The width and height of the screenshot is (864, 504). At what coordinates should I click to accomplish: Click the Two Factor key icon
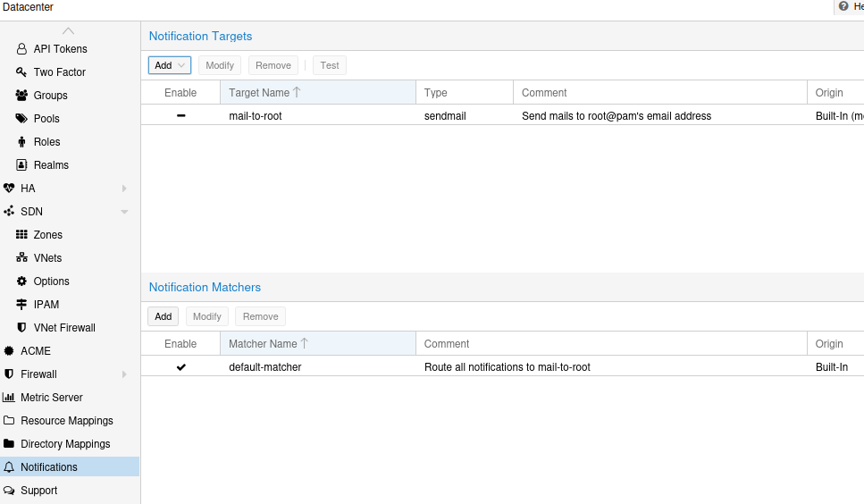[21, 72]
